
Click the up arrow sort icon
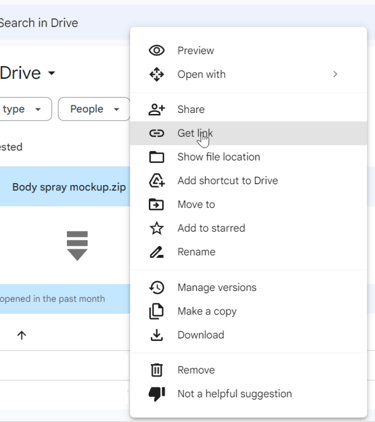(x=22, y=335)
